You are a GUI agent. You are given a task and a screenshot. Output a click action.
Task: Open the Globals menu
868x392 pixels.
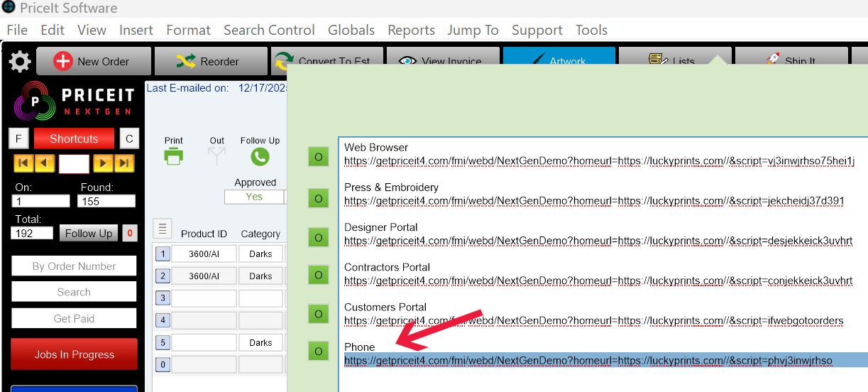click(351, 30)
